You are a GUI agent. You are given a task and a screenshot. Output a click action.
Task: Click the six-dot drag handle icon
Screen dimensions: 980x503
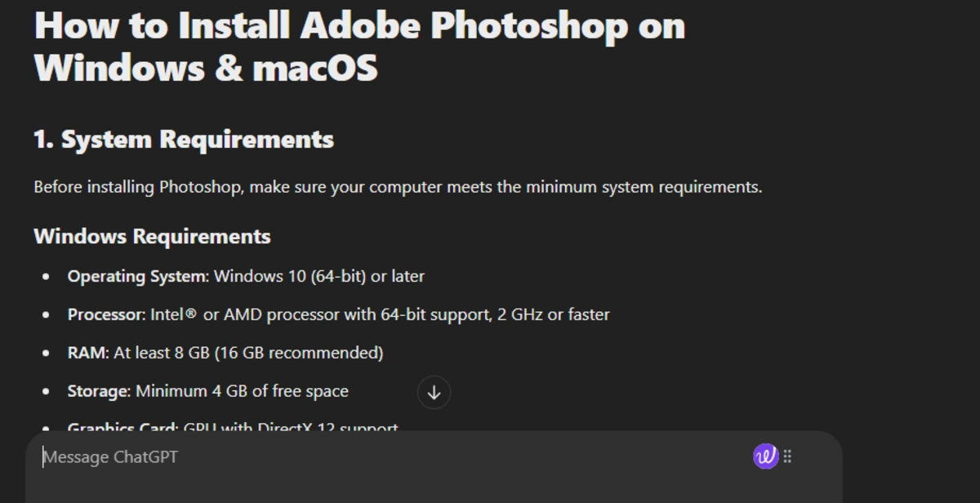(x=787, y=456)
